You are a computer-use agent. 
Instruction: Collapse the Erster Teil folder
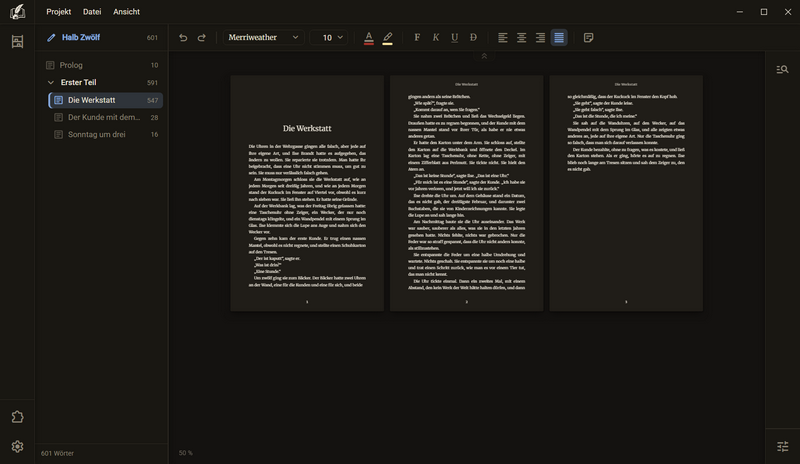point(51,82)
